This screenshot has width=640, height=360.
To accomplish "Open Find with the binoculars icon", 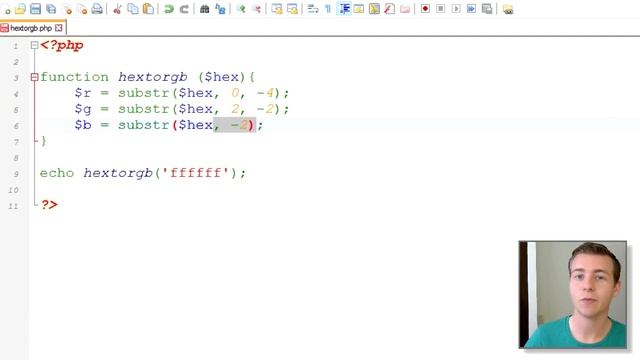I will tap(204, 9).
